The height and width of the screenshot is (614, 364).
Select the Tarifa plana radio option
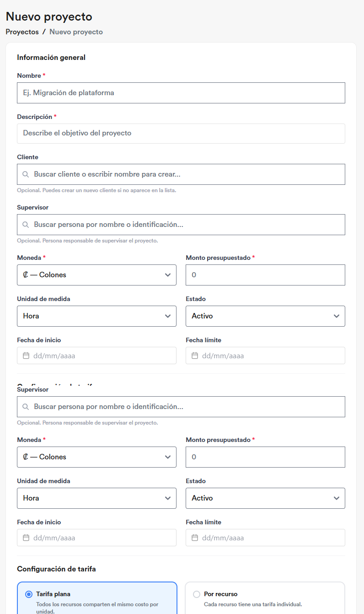pyautogui.click(x=29, y=594)
